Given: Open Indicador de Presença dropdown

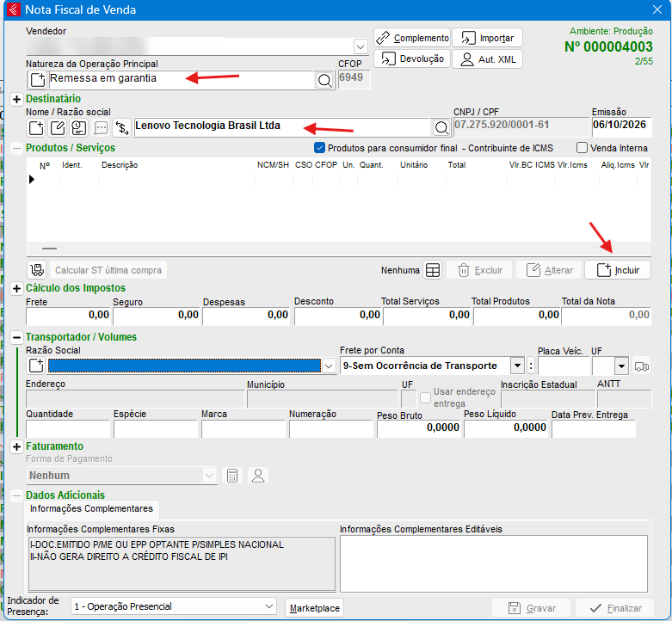Looking at the screenshot, I should point(269,606).
